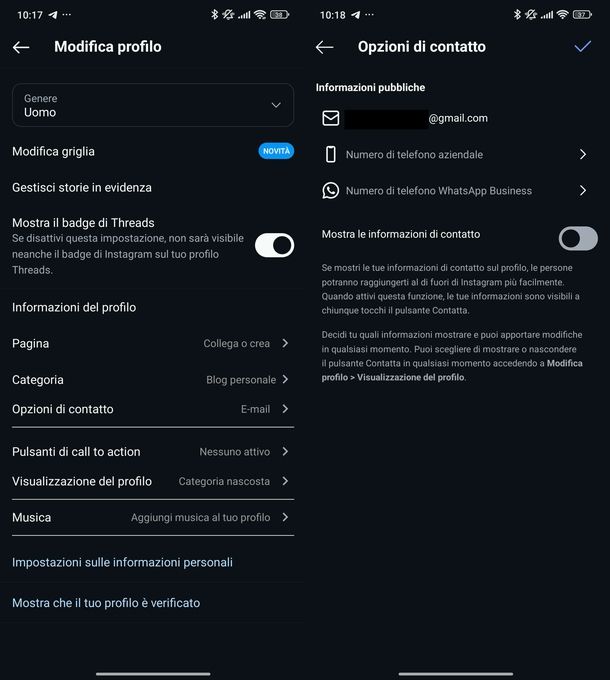This screenshot has width=610, height=680.
Task: Disable the Threads badge toggle
Action: [x=274, y=245]
